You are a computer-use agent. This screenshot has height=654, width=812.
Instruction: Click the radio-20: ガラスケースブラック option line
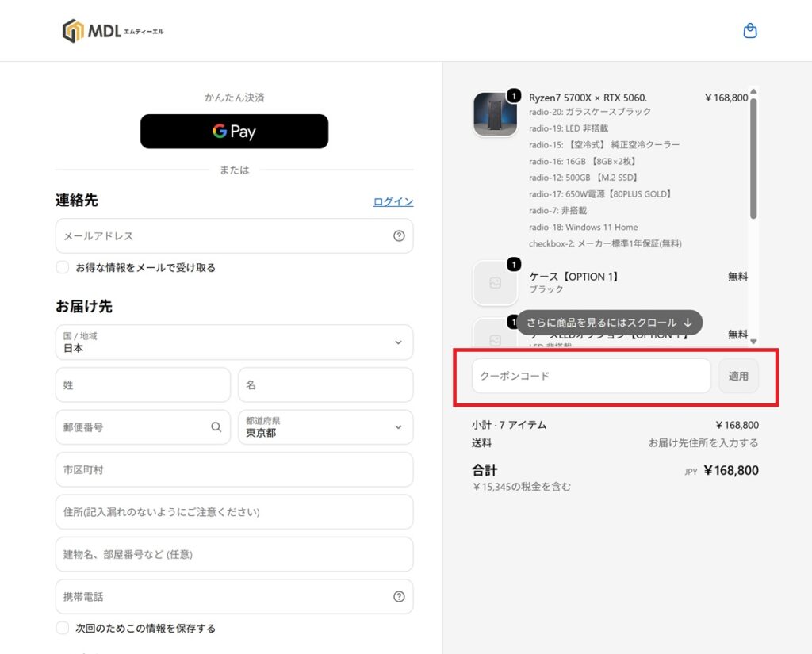tap(590, 112)
